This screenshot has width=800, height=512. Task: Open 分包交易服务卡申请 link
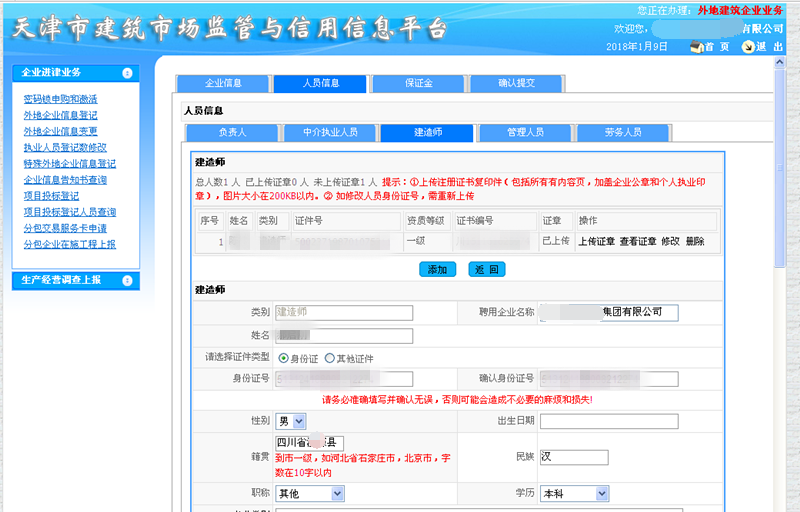click(x=65, y=228)
